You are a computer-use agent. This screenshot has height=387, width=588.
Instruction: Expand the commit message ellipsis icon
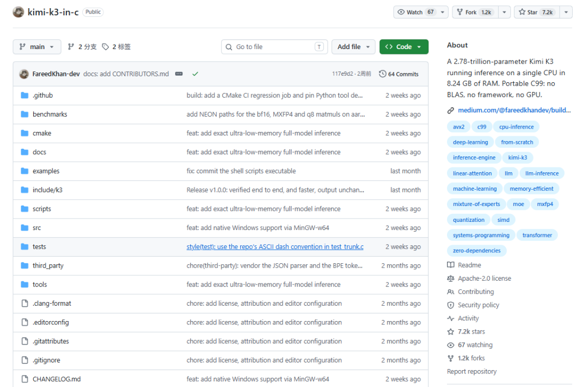[x=179, y=74]
